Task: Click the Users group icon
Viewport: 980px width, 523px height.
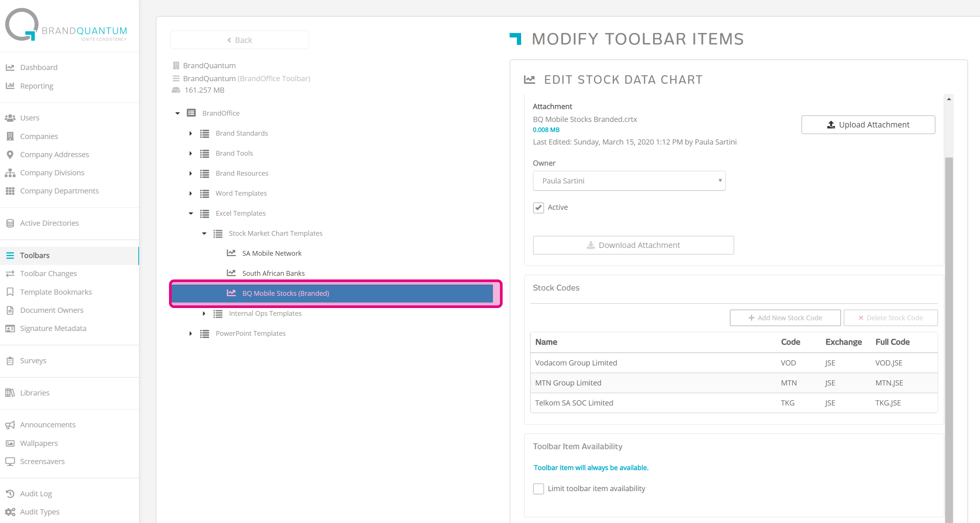Action: (x=10, y=118)
